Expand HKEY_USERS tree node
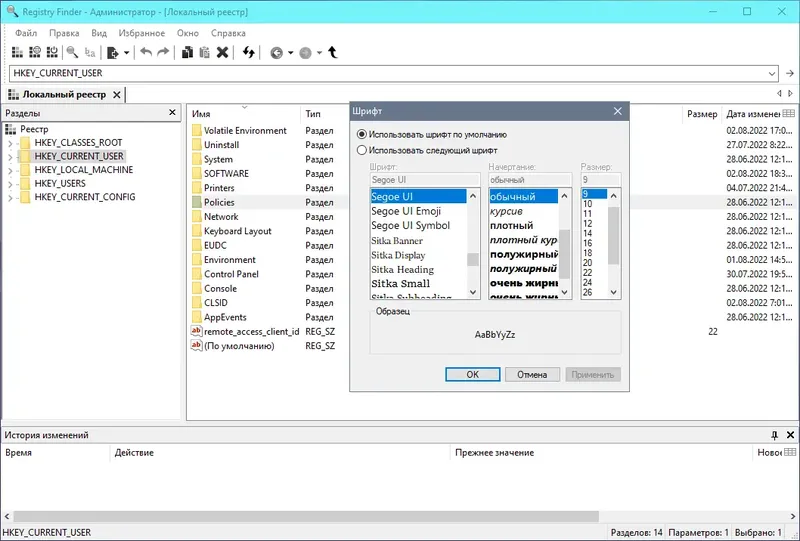The image size is (800, 541). (x=10, y=184)
